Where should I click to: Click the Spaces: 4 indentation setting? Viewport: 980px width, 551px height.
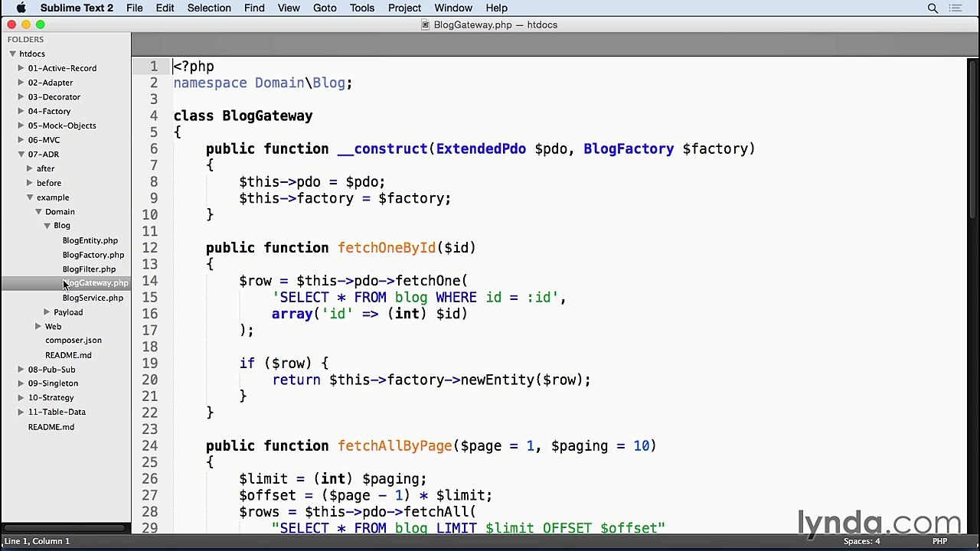pos(861,541)
